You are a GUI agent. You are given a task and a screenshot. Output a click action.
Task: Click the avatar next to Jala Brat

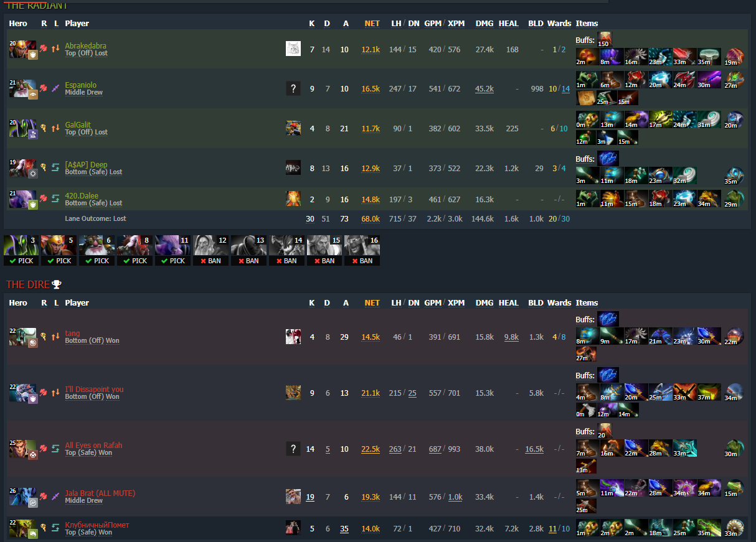293,496
